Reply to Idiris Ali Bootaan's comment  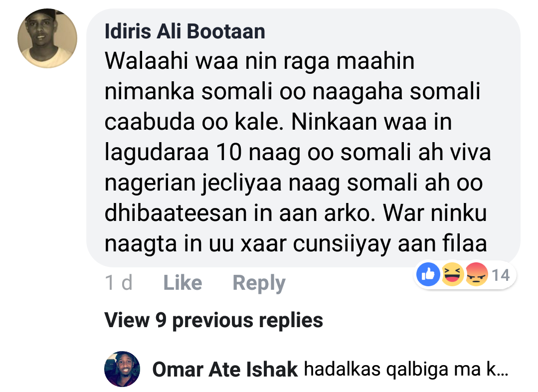coord(259,283)
